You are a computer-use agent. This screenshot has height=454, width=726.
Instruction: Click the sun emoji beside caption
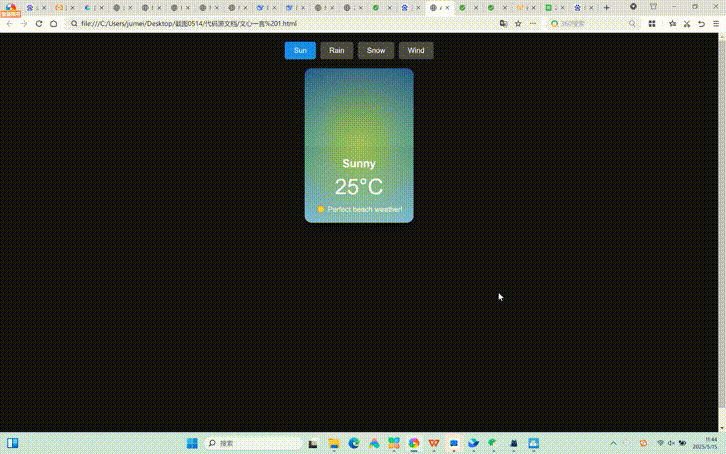(x=320, y=209)
